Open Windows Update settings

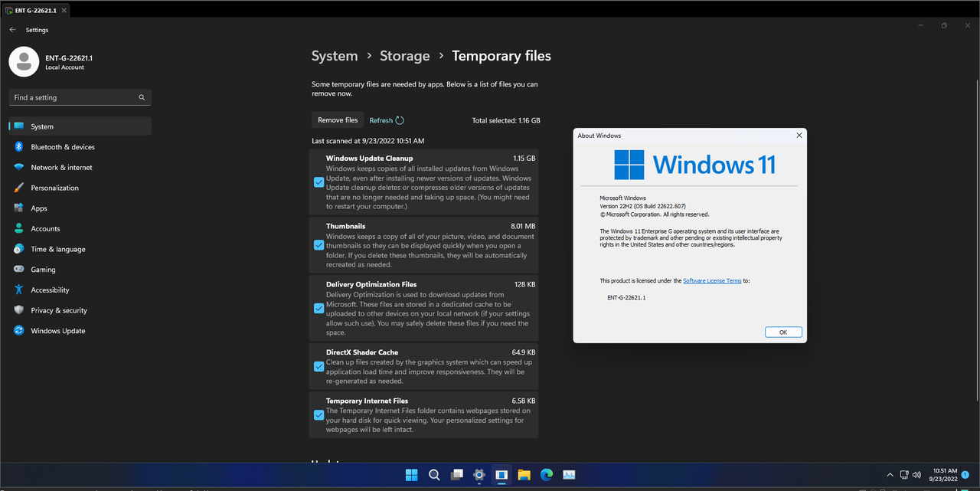point(80,331)
